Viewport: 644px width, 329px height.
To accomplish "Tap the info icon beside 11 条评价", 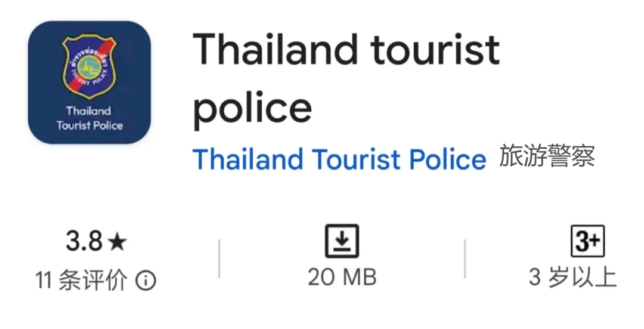I will click(x=145, y=280).
